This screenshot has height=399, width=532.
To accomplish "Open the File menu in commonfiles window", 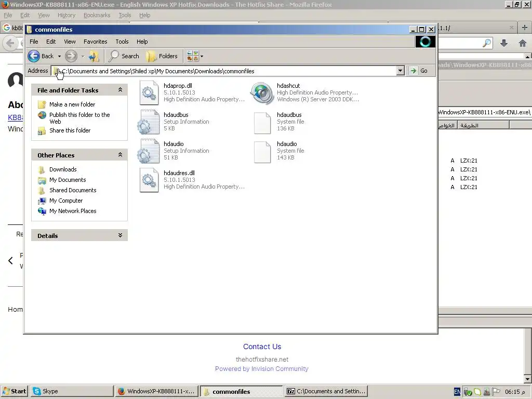I will [x=34, y=42].
